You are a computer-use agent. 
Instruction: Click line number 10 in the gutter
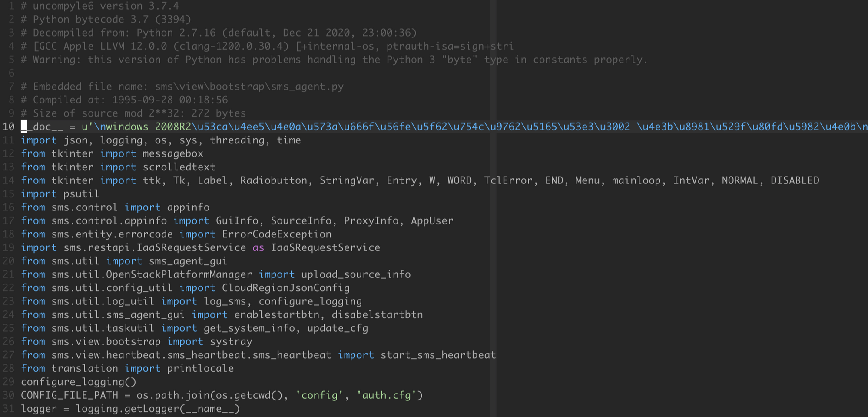(x=9, y=127)
